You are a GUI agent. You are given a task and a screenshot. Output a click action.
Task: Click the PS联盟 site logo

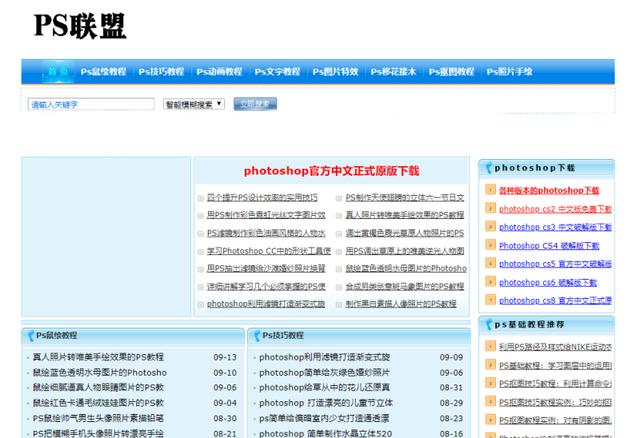[80, 26]
